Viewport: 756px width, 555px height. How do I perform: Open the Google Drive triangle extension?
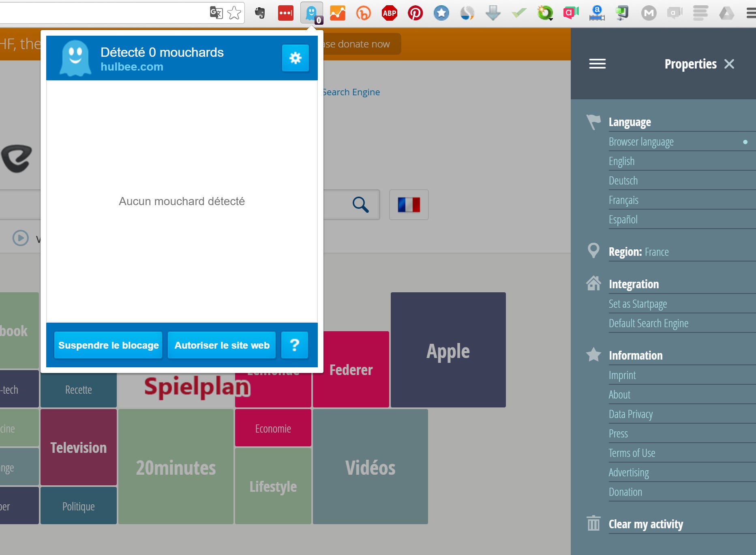(x=727, y=13)
